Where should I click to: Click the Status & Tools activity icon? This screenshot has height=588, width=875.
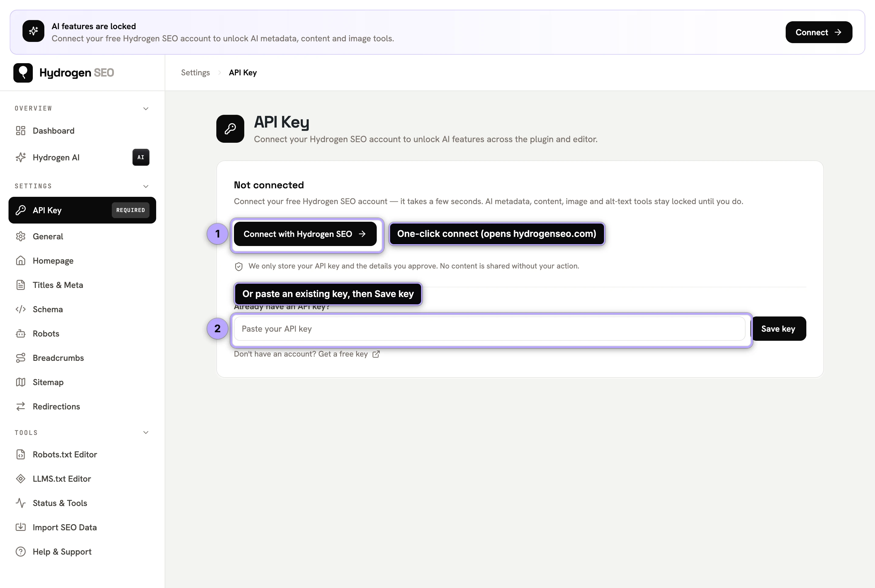[x=21, y=503]
